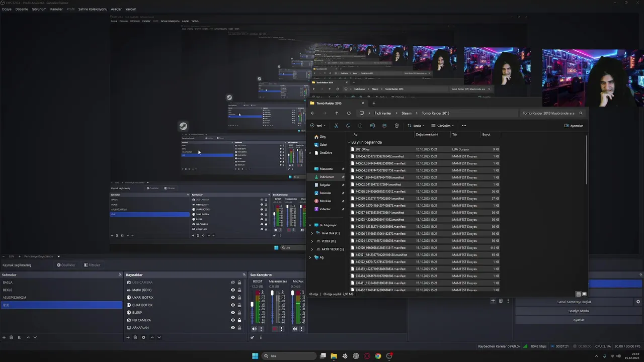Move source up in Kaynaklar panel
This screenshot has height=362, width=644.
coord(152,337)
